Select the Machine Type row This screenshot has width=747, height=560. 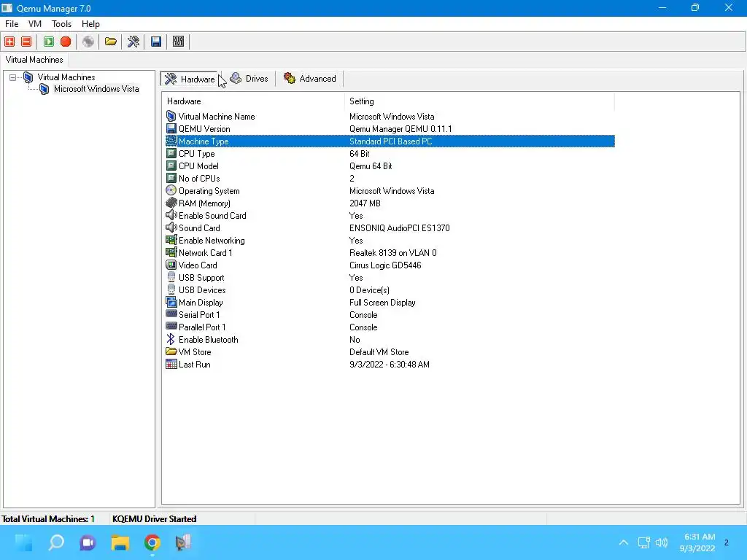point(390,141)
